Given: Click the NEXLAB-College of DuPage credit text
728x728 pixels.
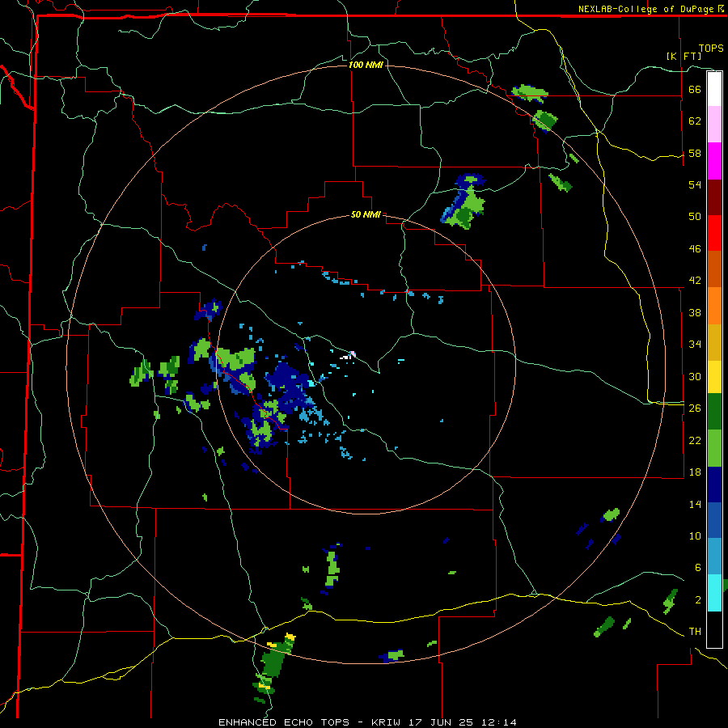Looking at the screenshot, I should pyautogui.click(x=647, y=9).
